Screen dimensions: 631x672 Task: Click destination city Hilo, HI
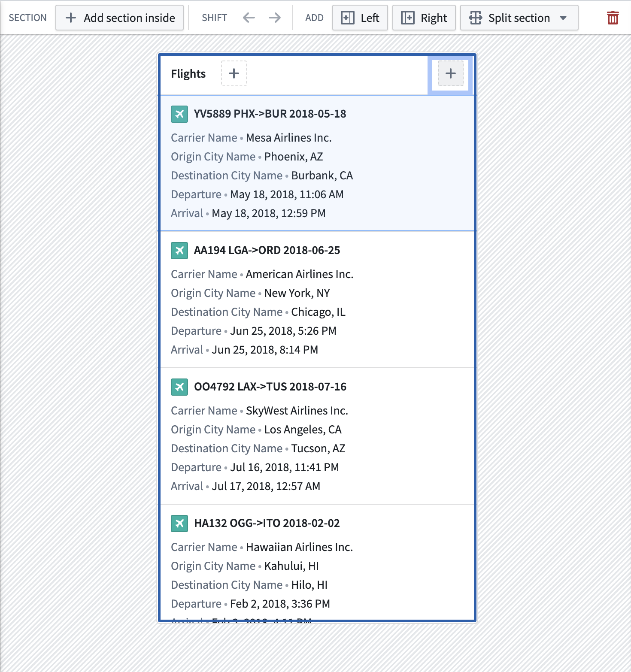[x=309, y=585]
